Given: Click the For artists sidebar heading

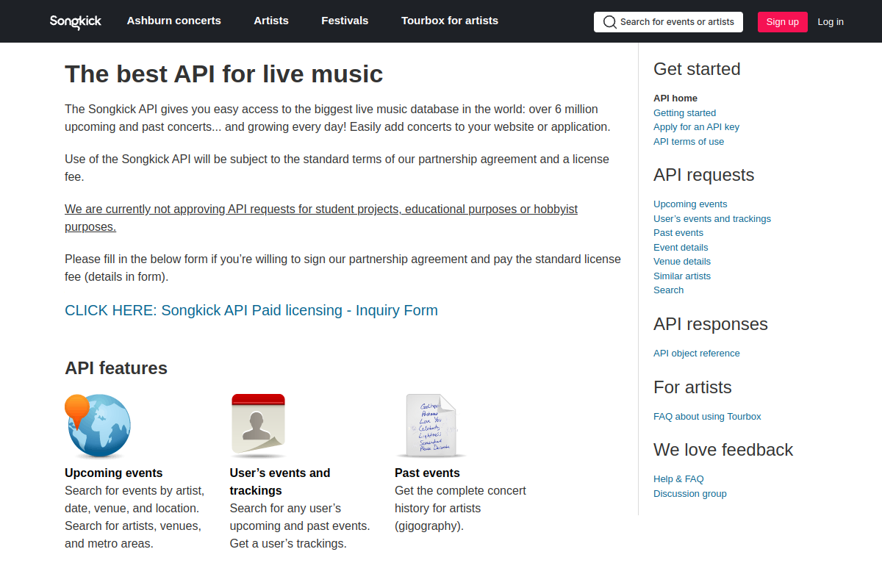Looking at the screenshot, I should (x=692, y=387).
